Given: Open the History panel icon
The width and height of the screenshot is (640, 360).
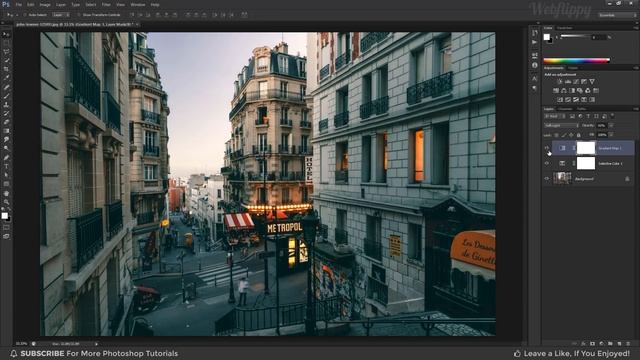Looking at the screenshot, I should tap(535, 33).
